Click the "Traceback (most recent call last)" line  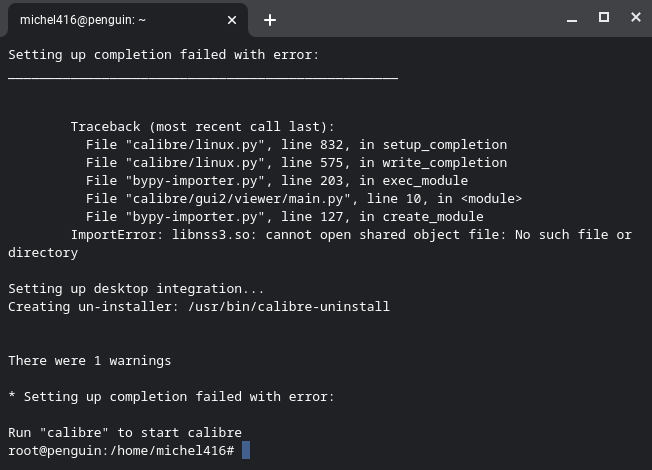pos(202,127)
